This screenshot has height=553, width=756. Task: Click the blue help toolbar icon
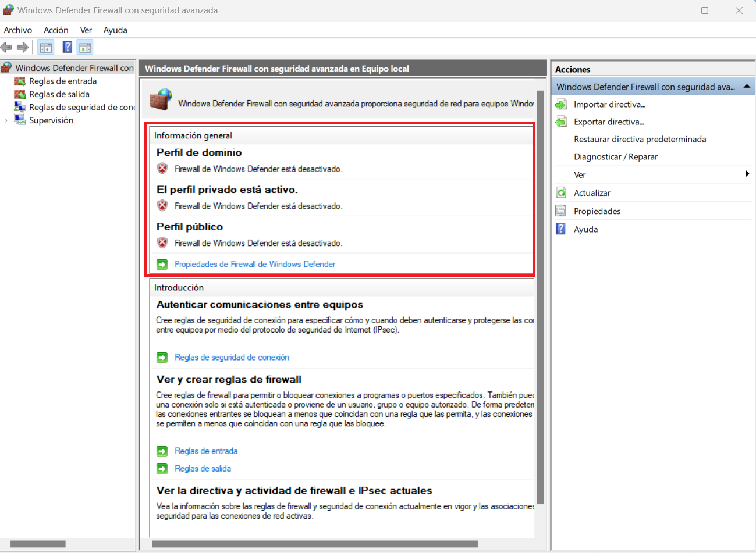(x=68, y=48)
